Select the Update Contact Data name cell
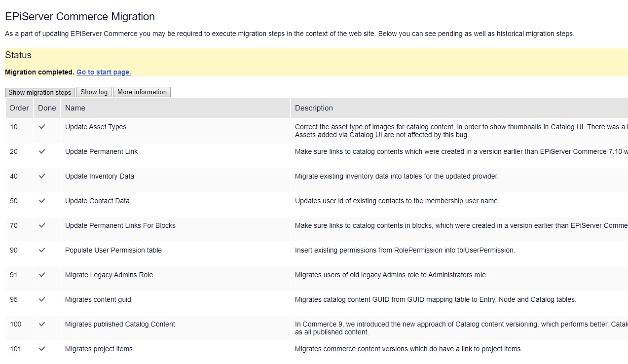This screenshot has height=364, width=628. [176, 205]
